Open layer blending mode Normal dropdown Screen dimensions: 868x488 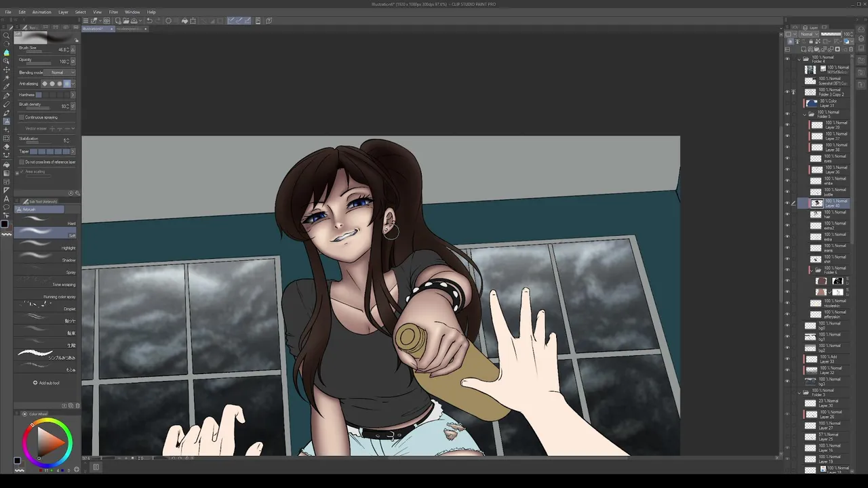(809, 34)
